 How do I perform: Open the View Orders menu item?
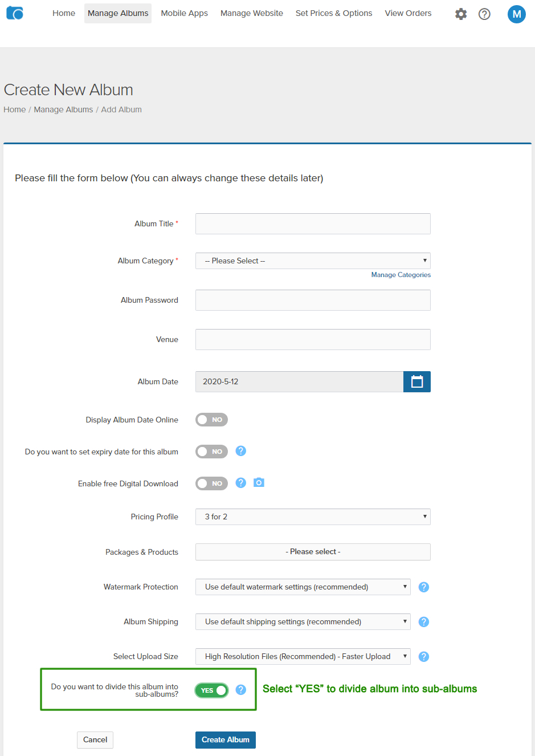point(408,13)
